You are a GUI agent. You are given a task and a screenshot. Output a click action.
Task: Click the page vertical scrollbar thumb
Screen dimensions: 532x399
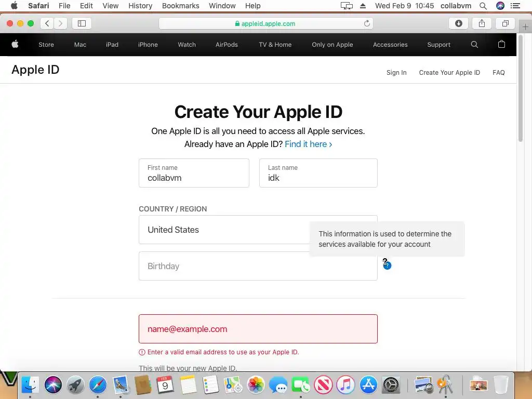(521, 88)
